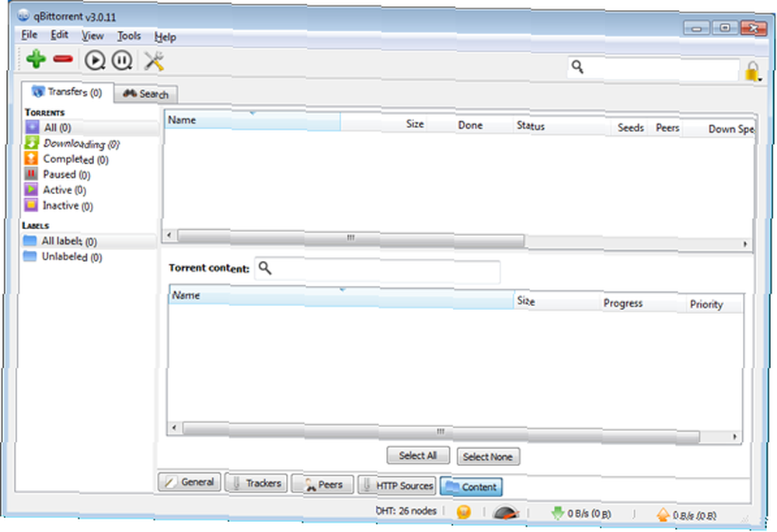Select the Completed (0) filter

(76, 159)
